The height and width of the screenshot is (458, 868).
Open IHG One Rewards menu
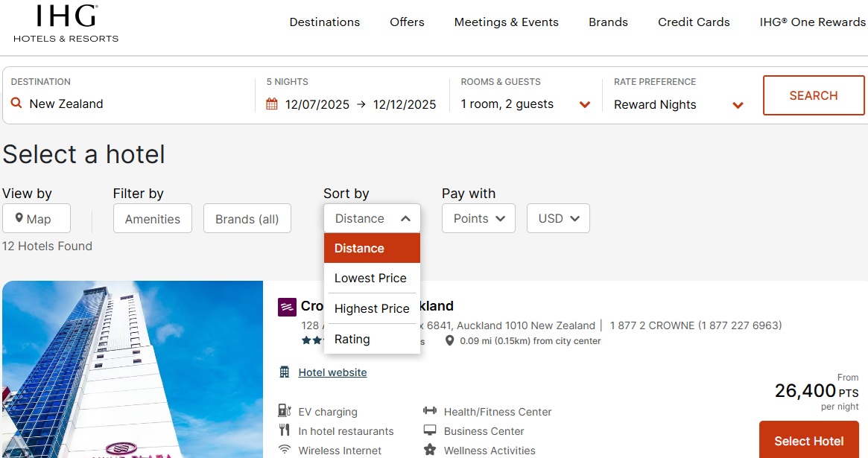(x=813, y=22)
